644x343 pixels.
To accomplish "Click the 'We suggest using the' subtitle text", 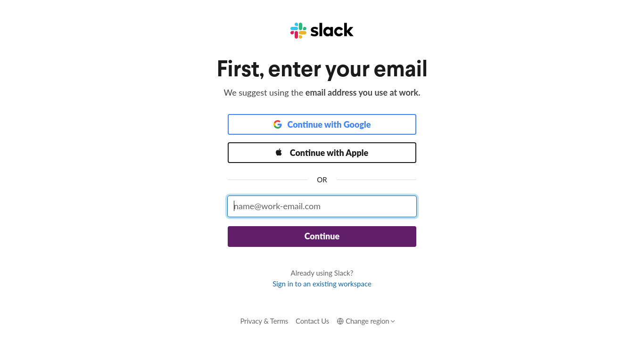I will point(264,93).
